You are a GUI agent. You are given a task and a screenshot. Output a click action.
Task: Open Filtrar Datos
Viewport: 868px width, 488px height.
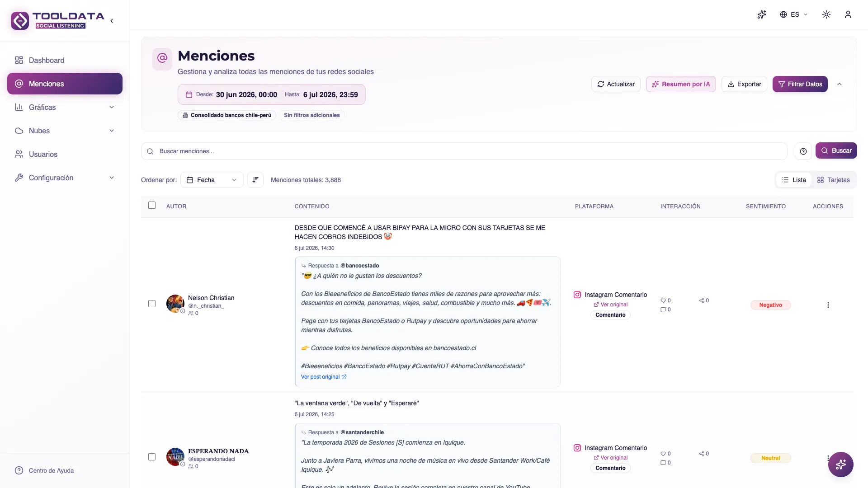800,84
